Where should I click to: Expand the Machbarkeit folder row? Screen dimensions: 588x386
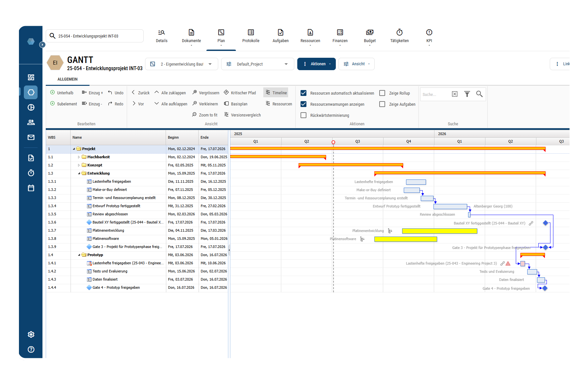click(79, 157)
